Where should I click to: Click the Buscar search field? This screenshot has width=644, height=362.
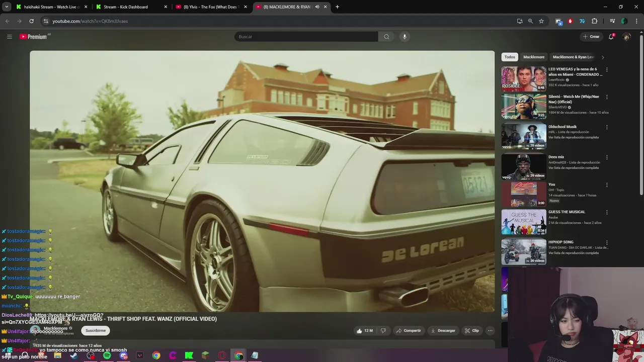pyautogui.click(x=306, y=37)
